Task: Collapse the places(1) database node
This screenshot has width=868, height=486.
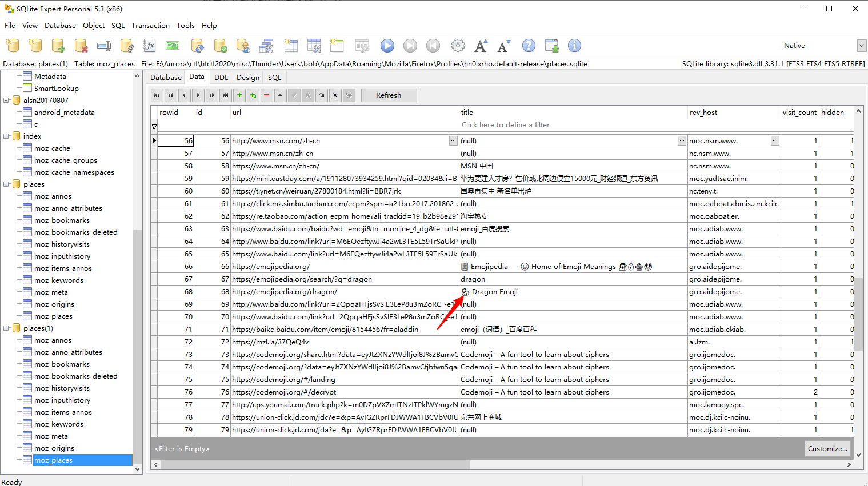Action: pyautogui.click(x=6, y=328)
